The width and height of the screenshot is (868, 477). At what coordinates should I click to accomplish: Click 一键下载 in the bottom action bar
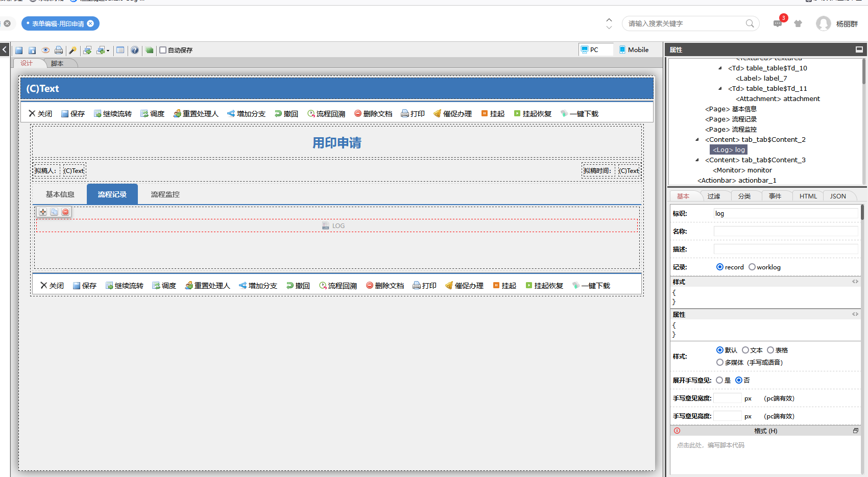pos(591,286)
